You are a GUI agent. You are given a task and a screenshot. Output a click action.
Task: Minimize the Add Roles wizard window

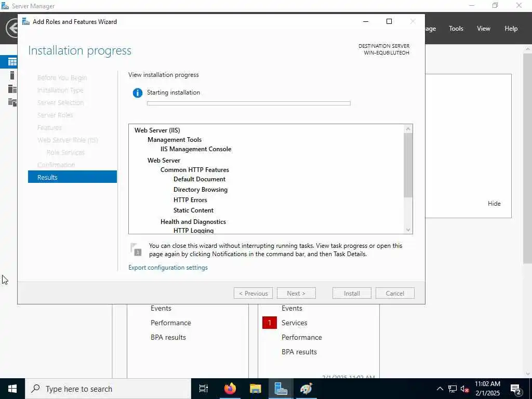coord(366,21)
